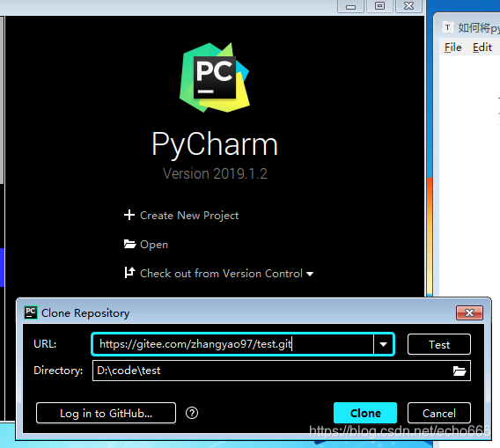
Task: Click Create New Project on the welcome screen
Action: pyautogui.click(x=189, y=216)
